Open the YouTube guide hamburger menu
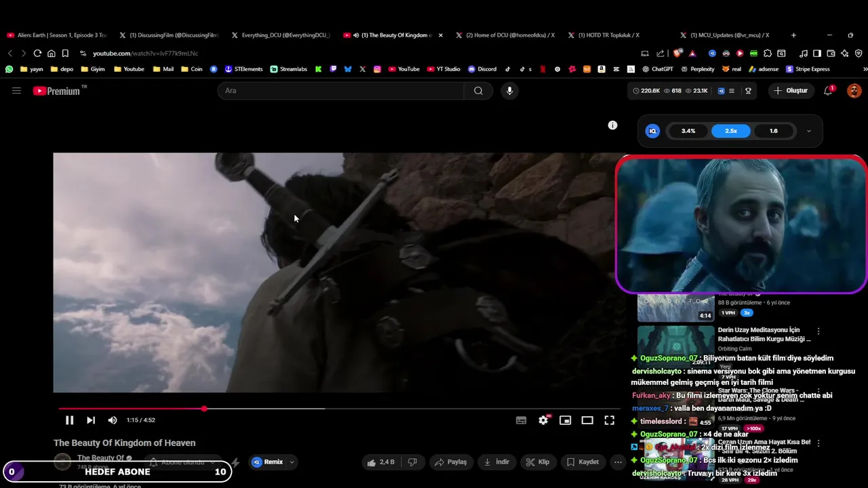Viewport: 868px width, 488px height. (x=16, y=90)
